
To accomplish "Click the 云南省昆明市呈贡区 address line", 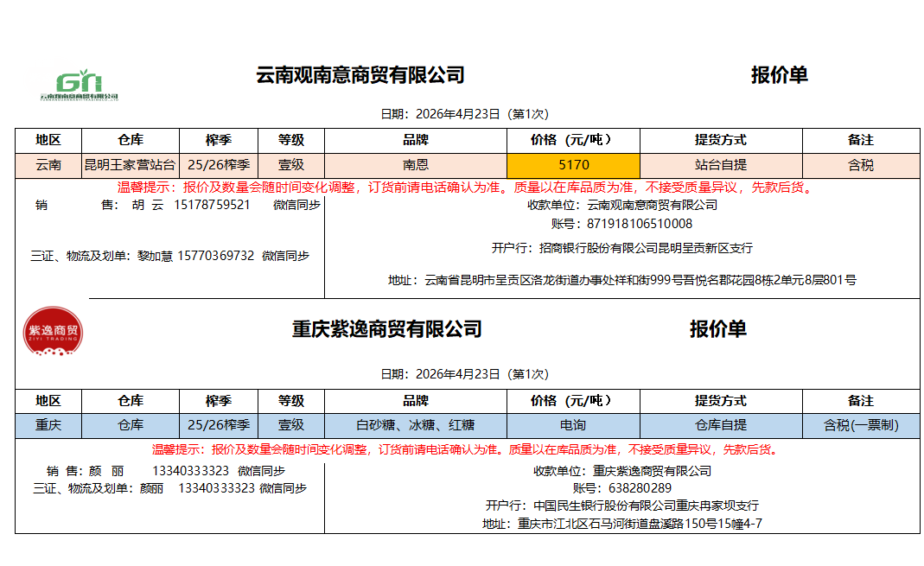I will [622, 280].
